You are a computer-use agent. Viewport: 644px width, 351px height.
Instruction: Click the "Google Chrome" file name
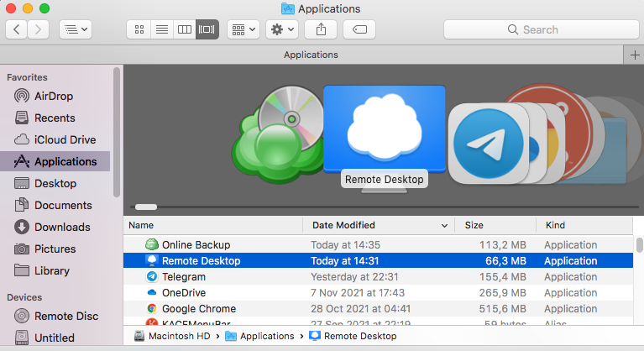[x=199, y=309]
